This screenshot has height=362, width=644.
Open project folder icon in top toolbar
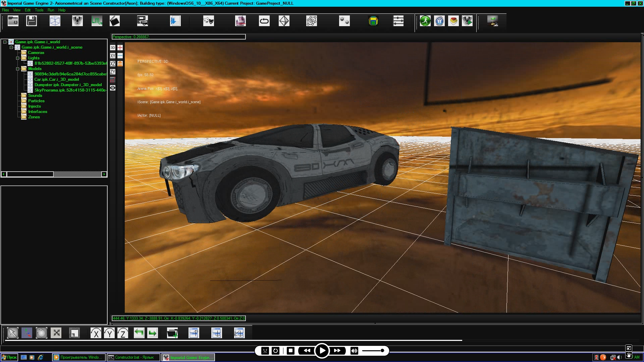pos(13,21)
